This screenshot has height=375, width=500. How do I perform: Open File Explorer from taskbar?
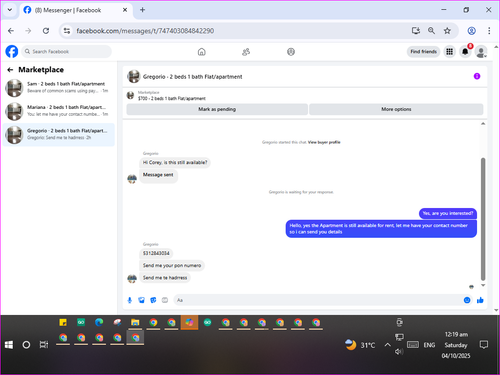135,322
